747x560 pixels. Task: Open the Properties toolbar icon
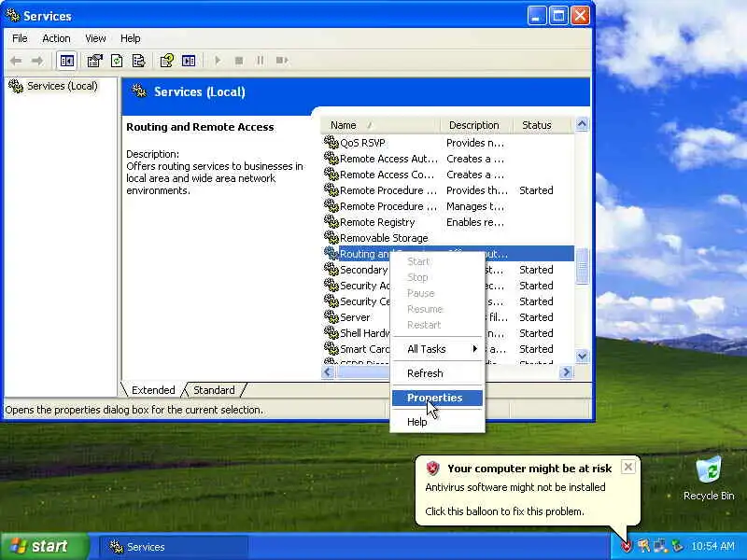(95, 61)
